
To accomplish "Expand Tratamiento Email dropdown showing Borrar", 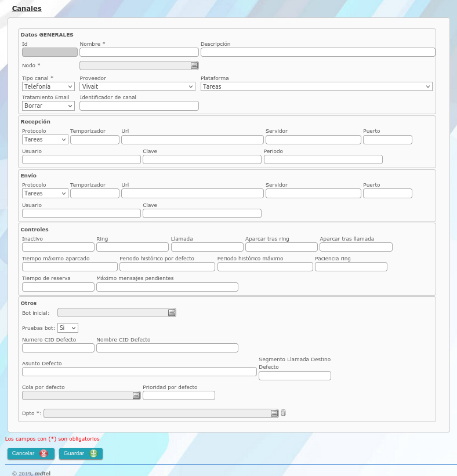I will pyautogui.click(x=48, y=106).
